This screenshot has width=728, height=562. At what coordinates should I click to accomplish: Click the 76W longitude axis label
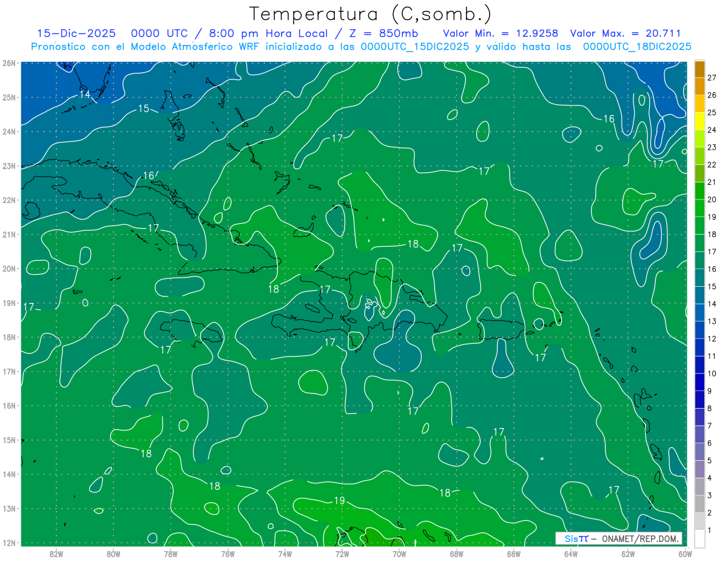pyautogui.click(x=228, y=553)
